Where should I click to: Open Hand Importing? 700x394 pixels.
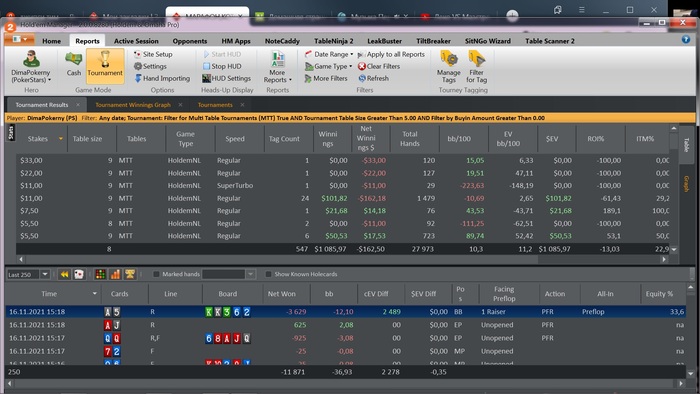[x=162, y=78]
